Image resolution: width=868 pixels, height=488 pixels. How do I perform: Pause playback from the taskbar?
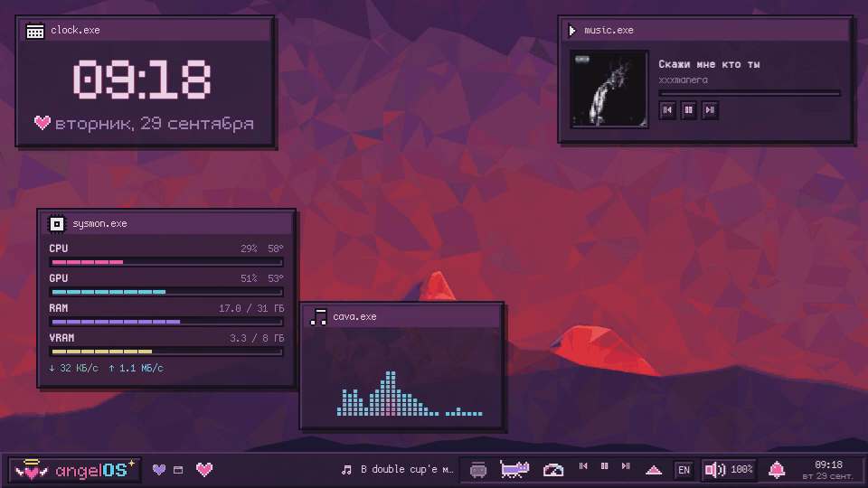(x=605, y=466)
